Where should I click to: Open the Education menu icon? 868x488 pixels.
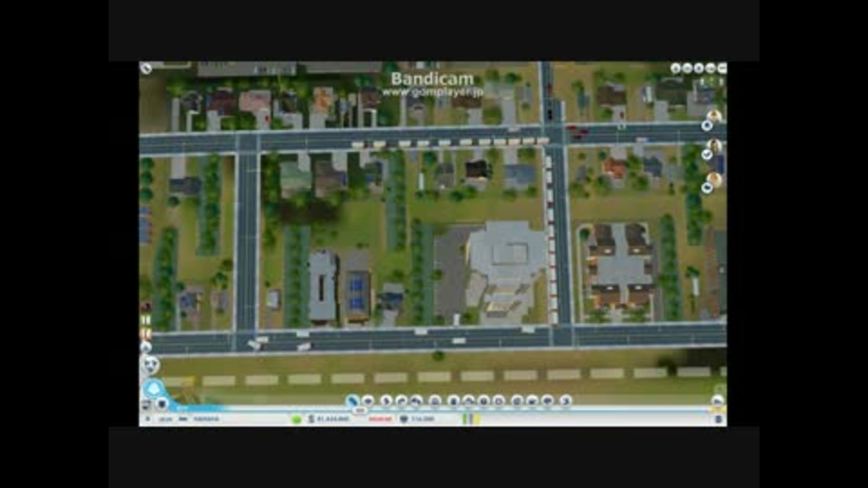pyautogui.click(x=517, y=401)
